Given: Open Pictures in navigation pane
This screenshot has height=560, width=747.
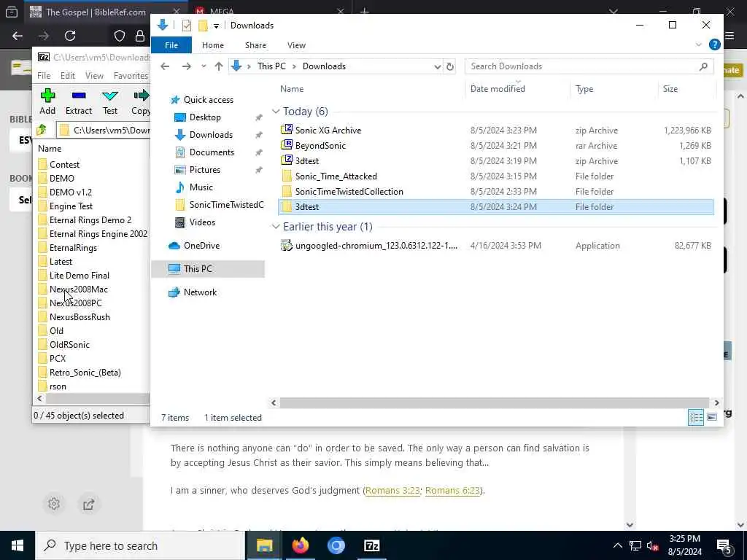Looking at the screenshot, I should 204,169.
